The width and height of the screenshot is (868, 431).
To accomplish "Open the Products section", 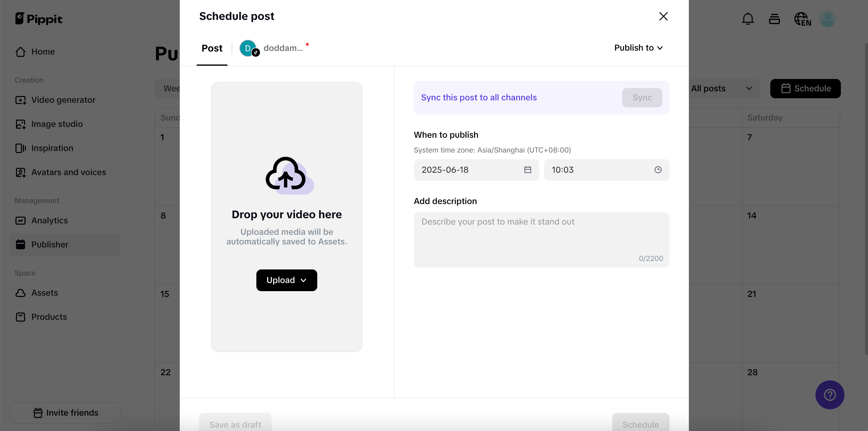I will tap(49, 317).
